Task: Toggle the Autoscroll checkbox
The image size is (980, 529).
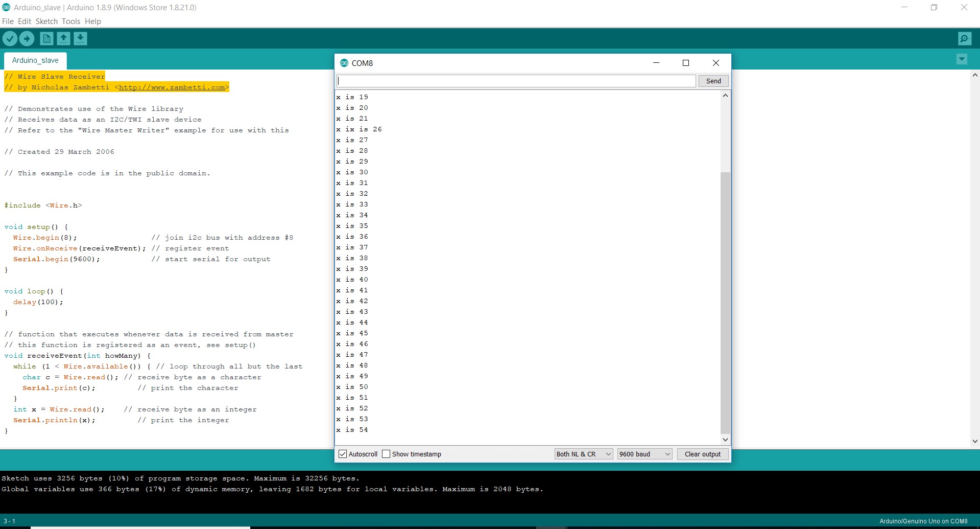Action: tap(343, 454)
